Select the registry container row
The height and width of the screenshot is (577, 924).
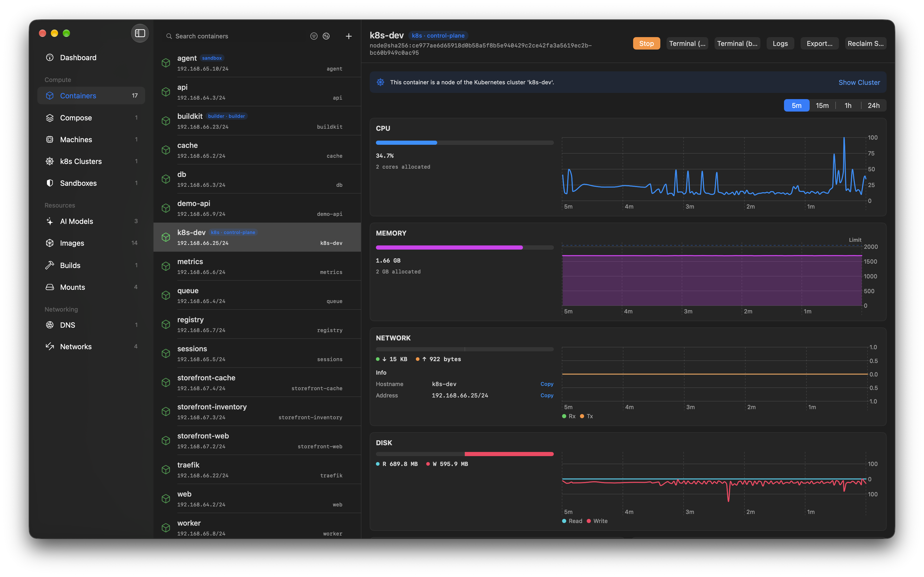(257, 324)
